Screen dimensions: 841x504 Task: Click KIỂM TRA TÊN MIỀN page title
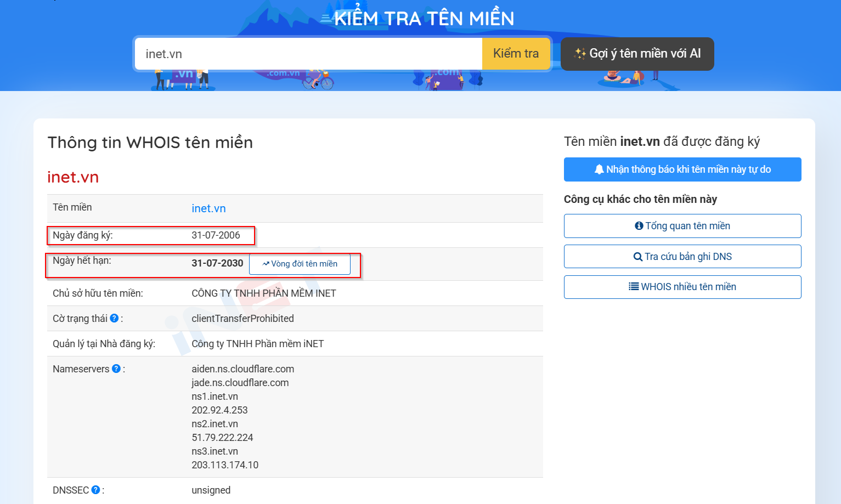pos(424,17)
